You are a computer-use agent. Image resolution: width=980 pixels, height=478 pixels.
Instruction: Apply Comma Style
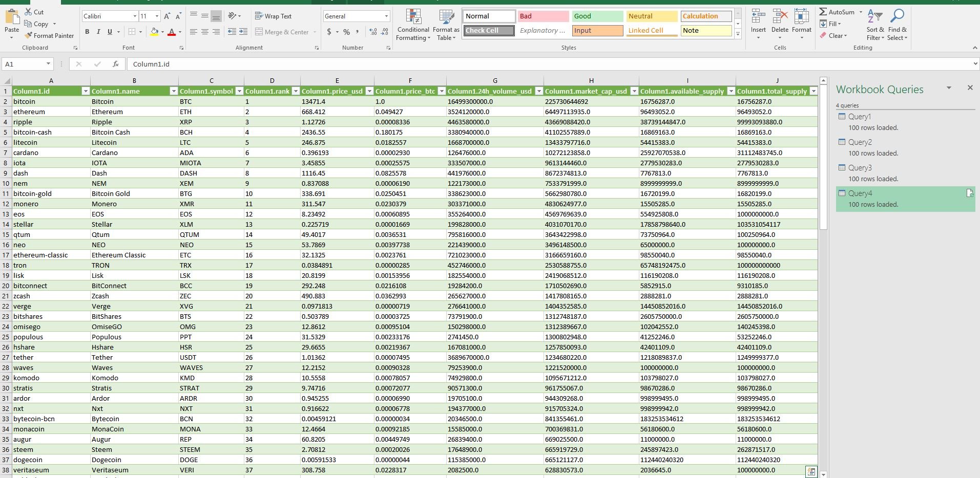358,32
